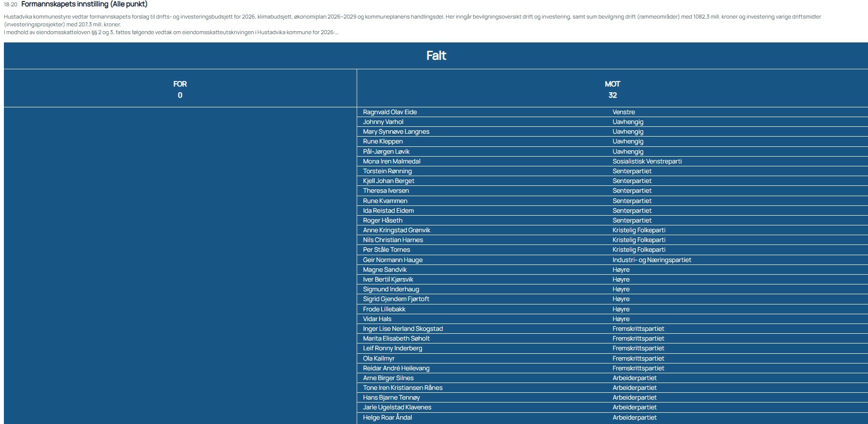Click the name Johnny Varhol
The width and height of the screenshot is (868, 424).
click(x=383, y=122)
